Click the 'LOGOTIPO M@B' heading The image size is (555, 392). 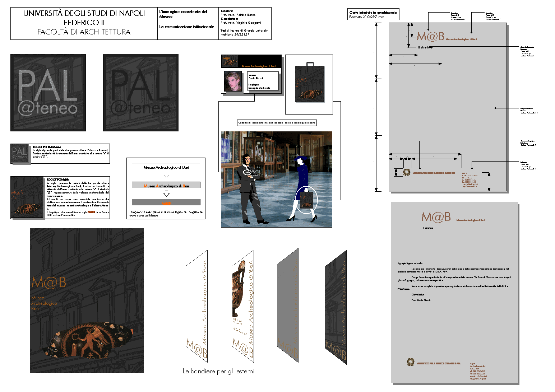[x=58, y=179]
